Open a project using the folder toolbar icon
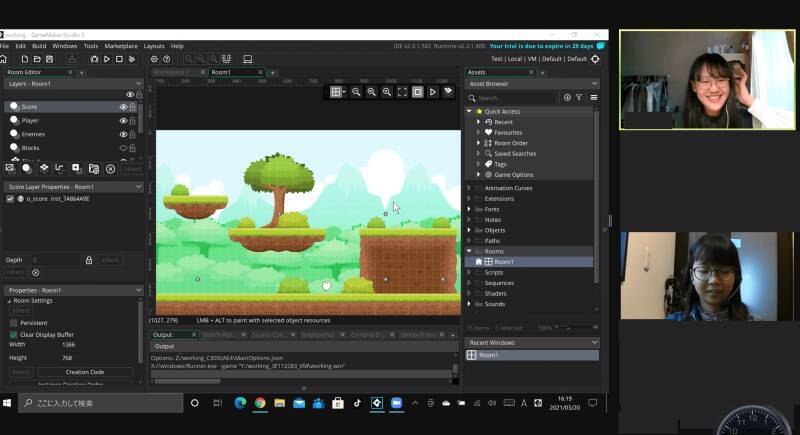This screenshot has width=800, height=435. 37,59
